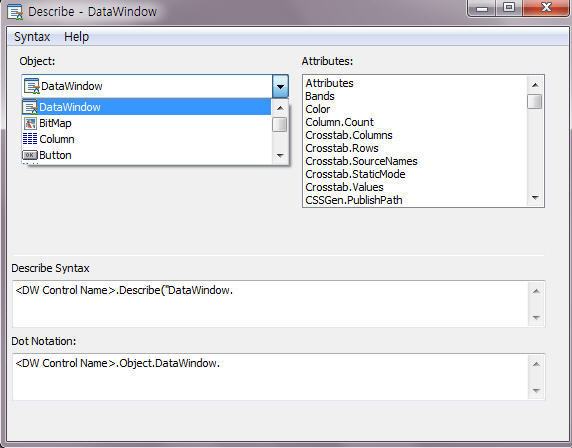The width and height of the screenshot is (572, 448).
Task: Click Dot Notation box scroll down arrow
Action: tap(536, 390)
